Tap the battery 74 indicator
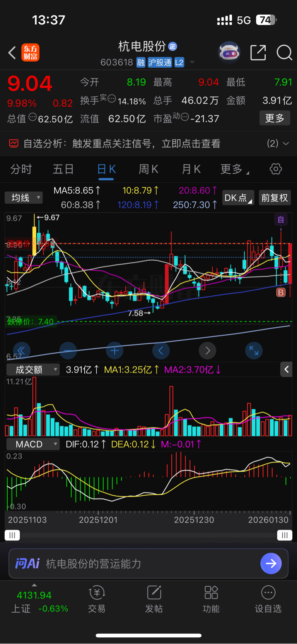 [266, 20]
